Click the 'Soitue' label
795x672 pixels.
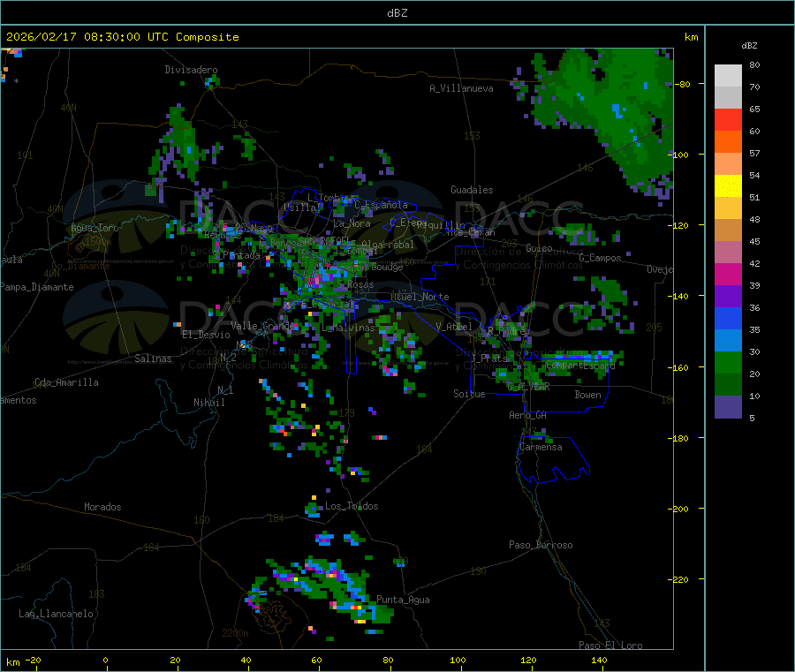click(469, 393)
